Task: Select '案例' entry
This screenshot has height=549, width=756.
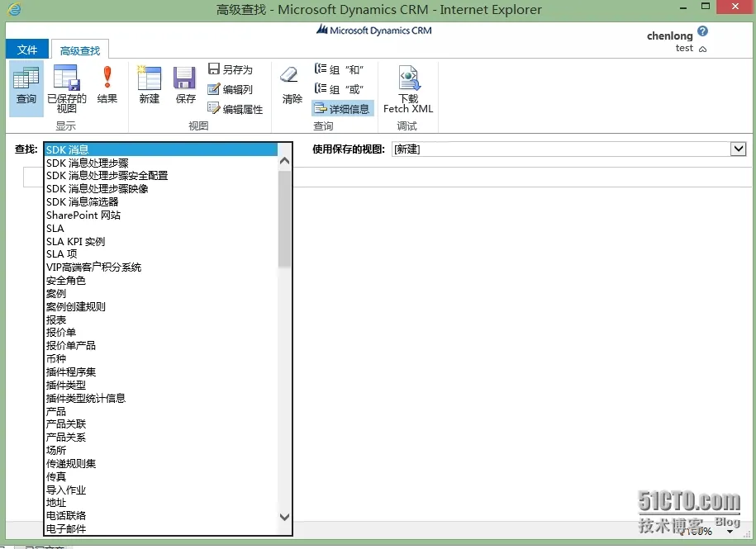Action: (x=161, y=293)
